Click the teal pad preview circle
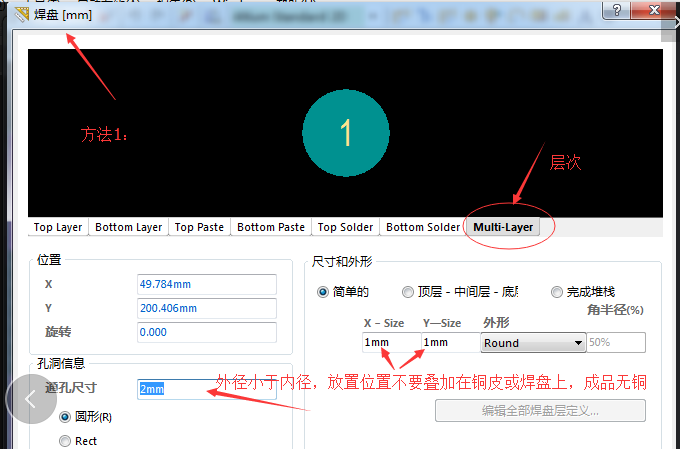This screenshot has height=449, width=680. 345,132
